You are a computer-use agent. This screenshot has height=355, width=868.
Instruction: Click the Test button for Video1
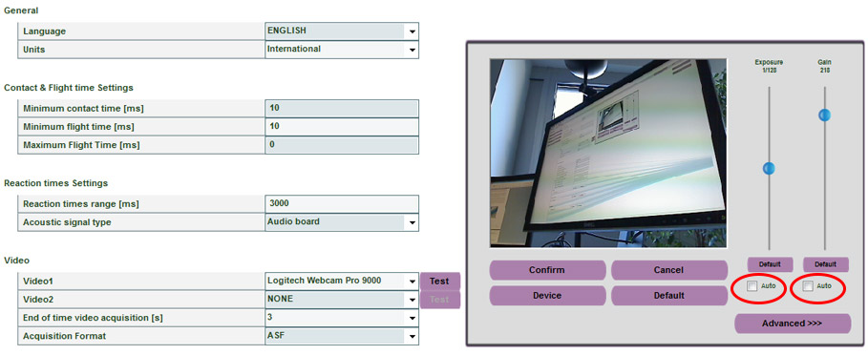pos(439,281)
